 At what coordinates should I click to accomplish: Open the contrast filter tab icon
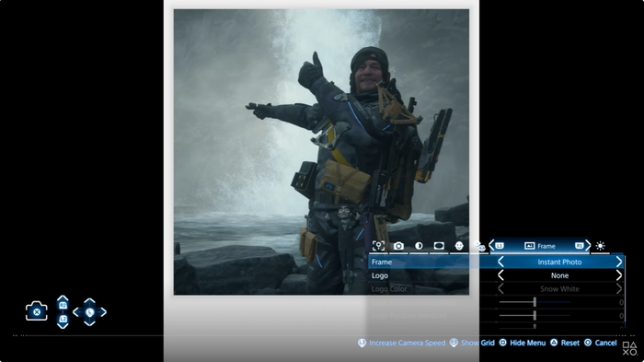(419, 246)
